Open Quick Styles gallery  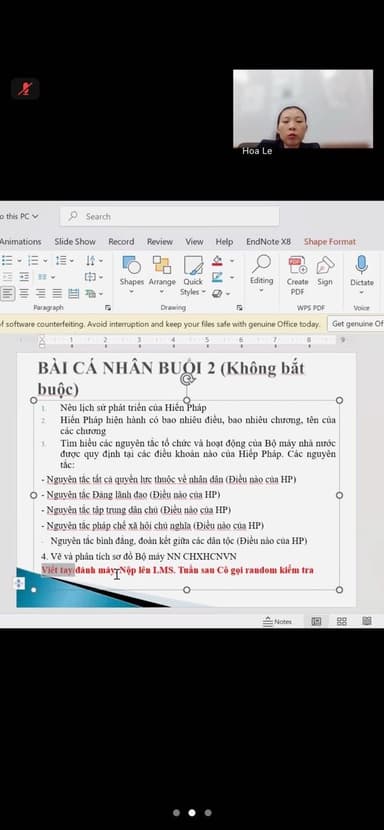pyautogui.click(x=193, y=276)
